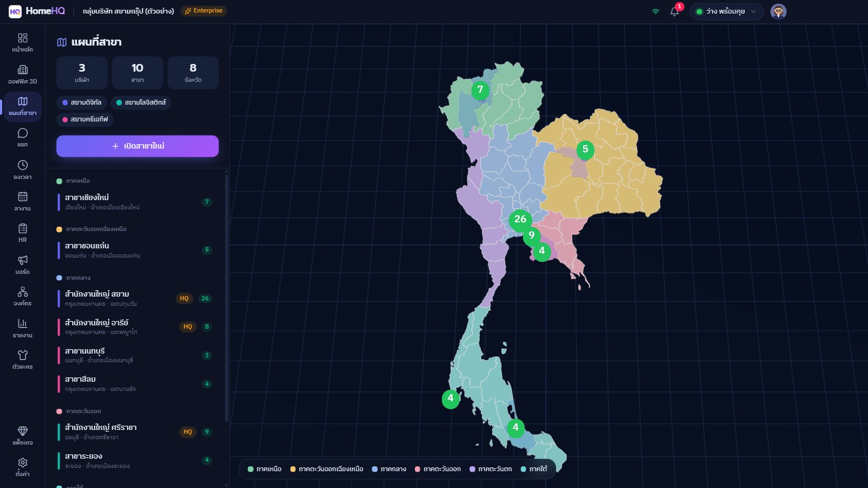Click the notification bell icon
The image size is (868, 488).
(674, 11)
